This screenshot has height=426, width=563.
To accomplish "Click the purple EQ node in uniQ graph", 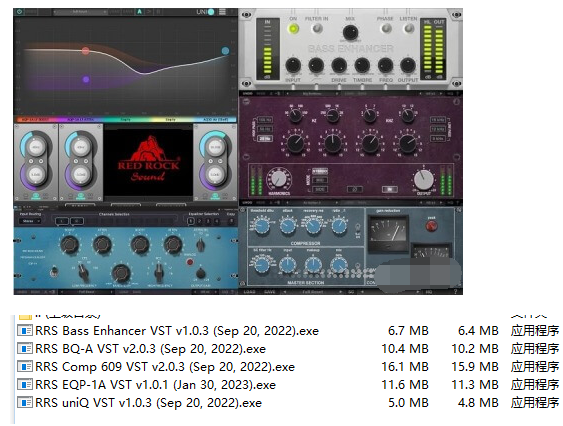I will pos(86,79).
